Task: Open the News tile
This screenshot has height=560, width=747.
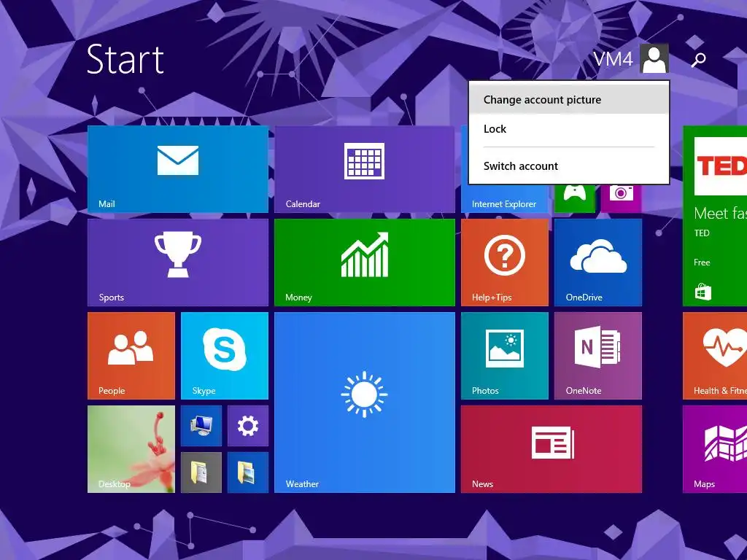Action: pos(551,449)
